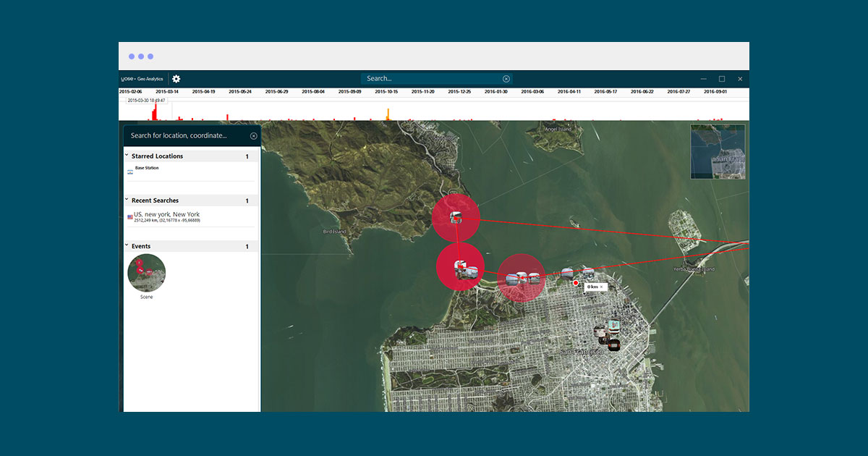Screen dimensions: 868x456
Task: Click the US flag next to New York
Action: tap(130, 217)
